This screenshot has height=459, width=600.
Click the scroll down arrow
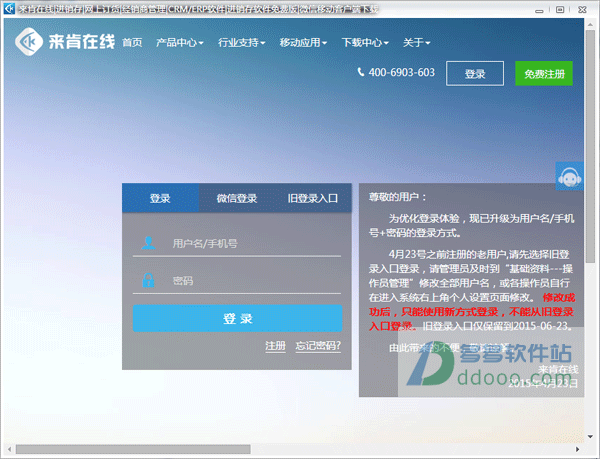[x=590, y=436]
